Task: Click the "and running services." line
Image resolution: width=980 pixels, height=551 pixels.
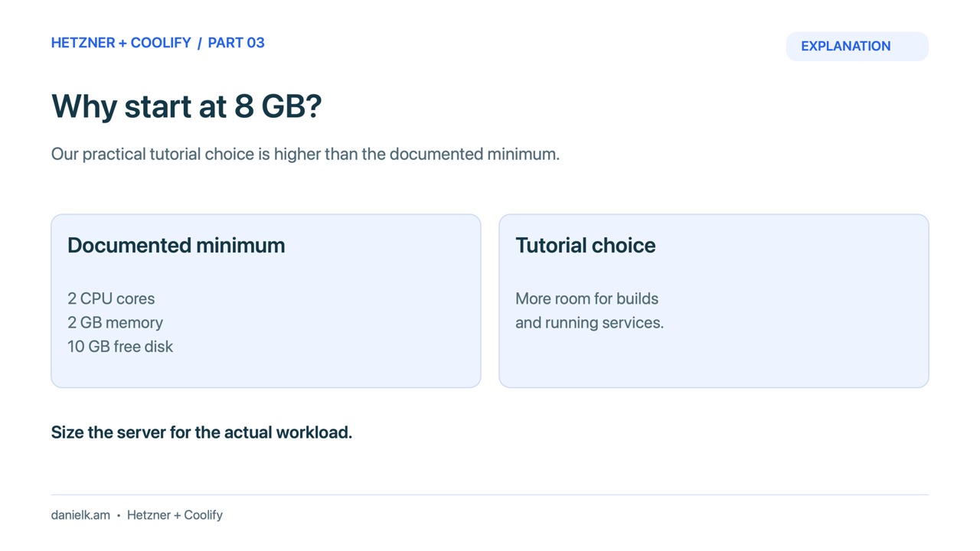Action: point(590,322)
